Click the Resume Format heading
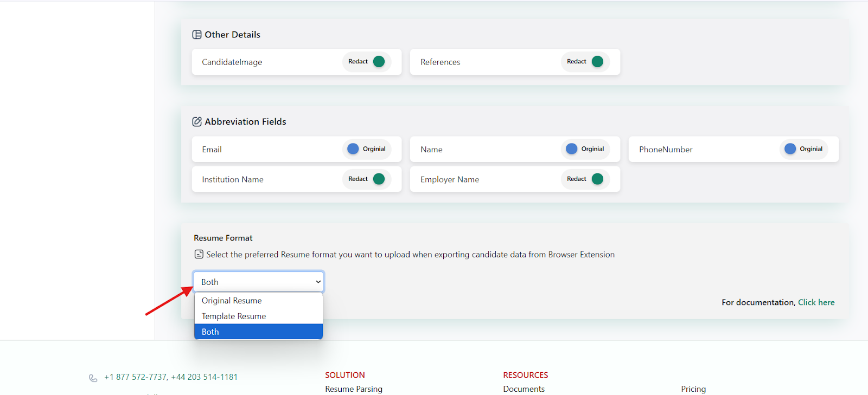The height and width of the screenshot is (395, 868). 223,238
